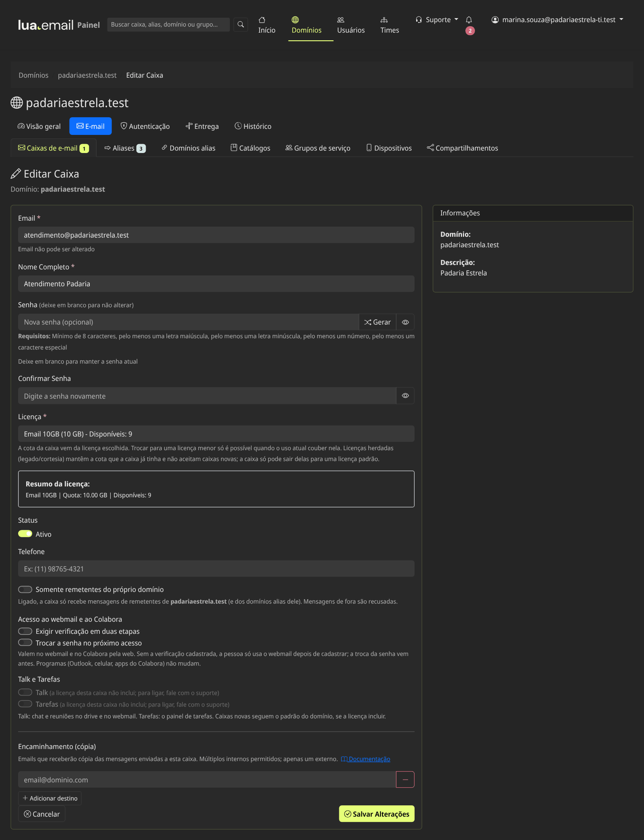Select Caixas de e-mail subtab
The image size is (644, 840).
(54, 148)
